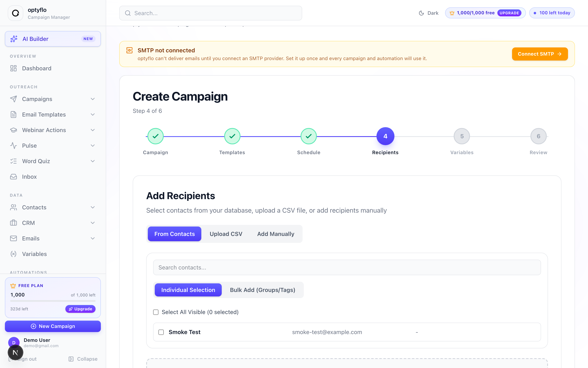This screenshot has height=368, width=588.
Task: Click the plus icon on New Campaign
Action: pyautogui.click(x=33, y=326)
